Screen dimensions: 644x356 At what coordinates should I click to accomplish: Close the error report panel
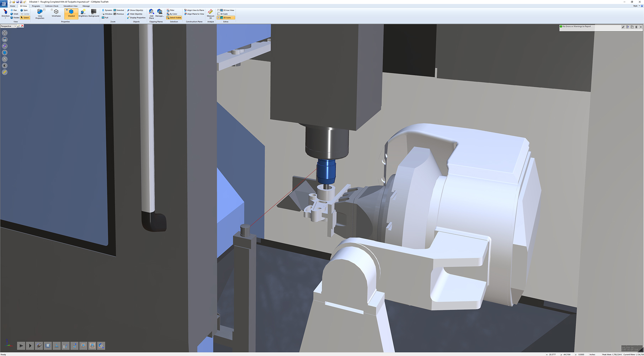[641, 27]
